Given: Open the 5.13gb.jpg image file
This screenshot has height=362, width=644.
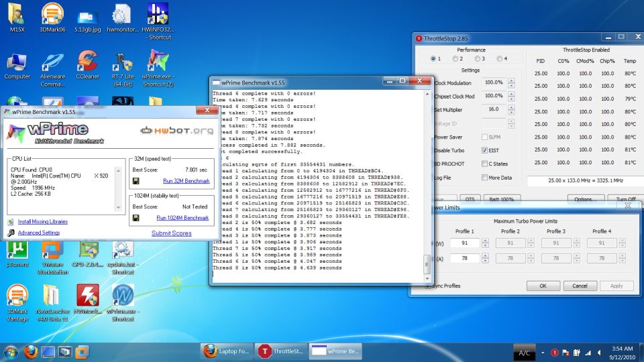Looking at the screenshot, I should click(x=87, y=21).
